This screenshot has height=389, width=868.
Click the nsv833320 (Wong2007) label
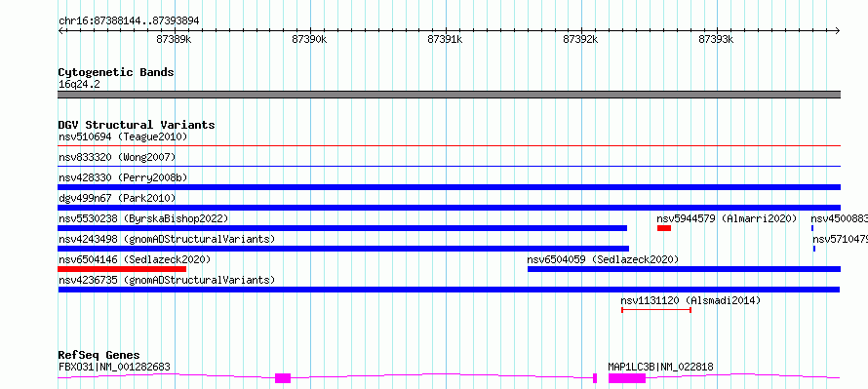point(117,157)
